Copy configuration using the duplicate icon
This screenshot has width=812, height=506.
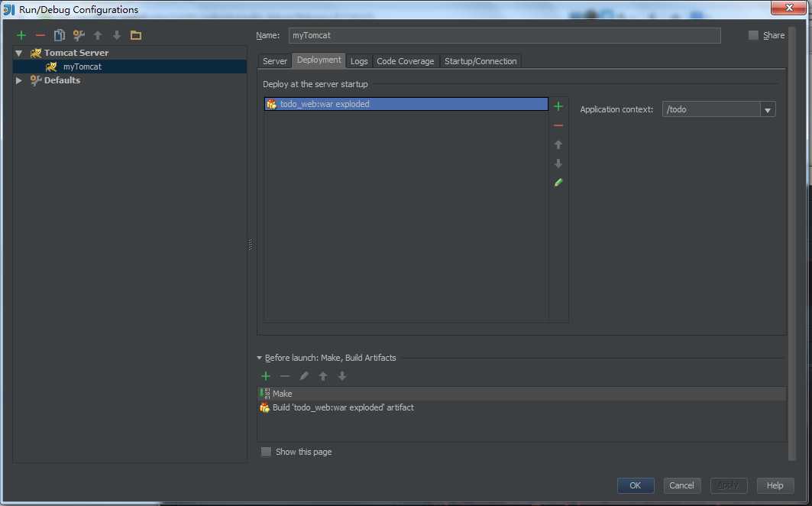tap(60, 35)
